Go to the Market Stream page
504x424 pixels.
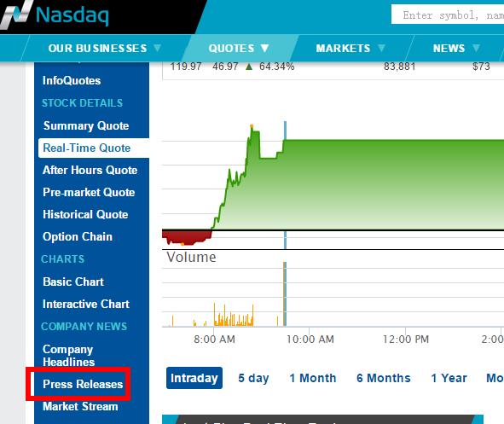coord(80,406)
